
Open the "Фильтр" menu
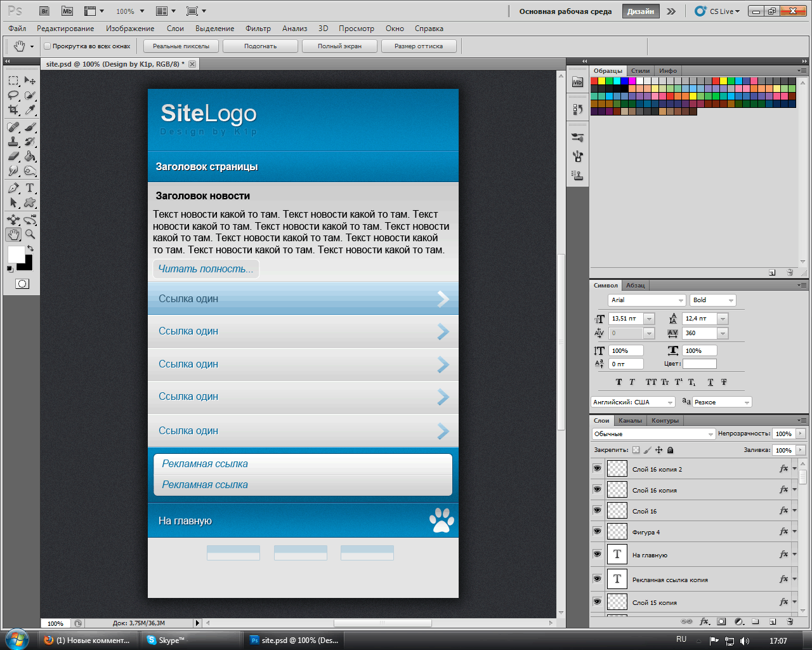(258, 29)
